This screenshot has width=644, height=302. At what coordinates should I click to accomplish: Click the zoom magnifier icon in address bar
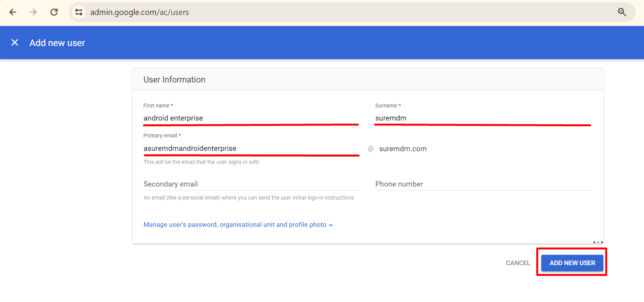(x=622, y=12)
